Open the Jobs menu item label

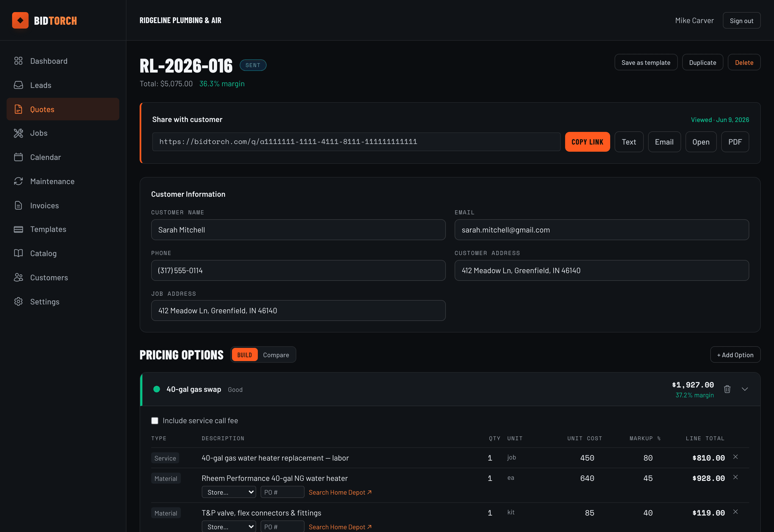[x=39, y=133]
